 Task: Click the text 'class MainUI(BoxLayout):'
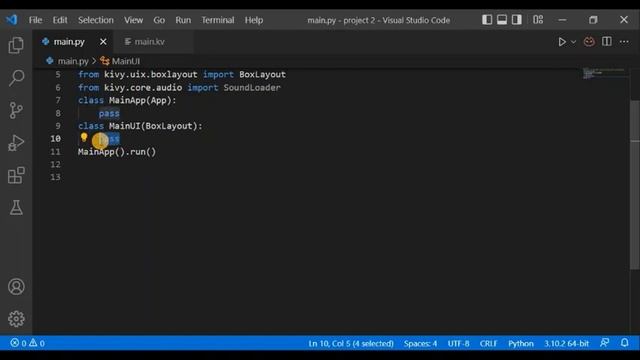(x=140, y=126)
